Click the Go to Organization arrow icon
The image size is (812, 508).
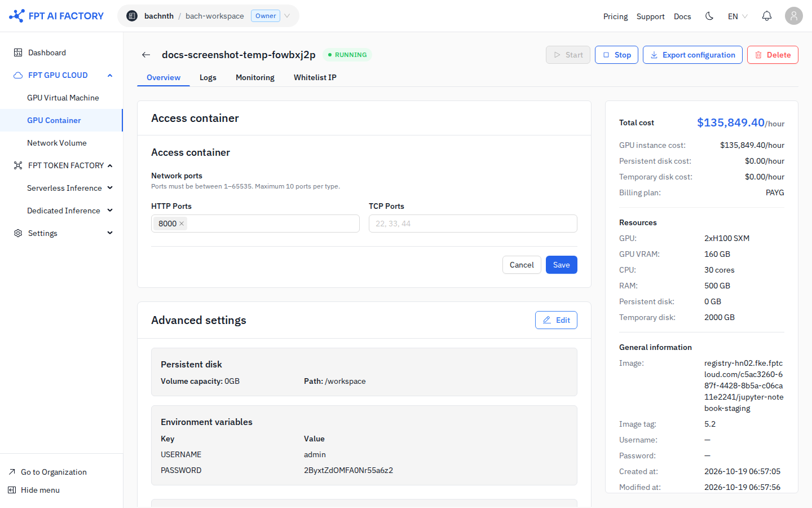click(12, 472)
